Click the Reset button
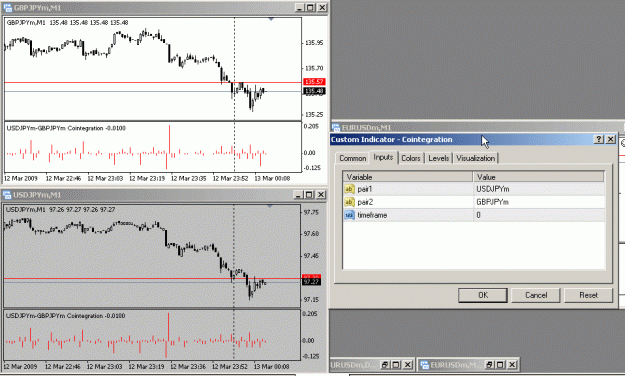This screenshot has width=625, height=376. click(x=588, y=295)
